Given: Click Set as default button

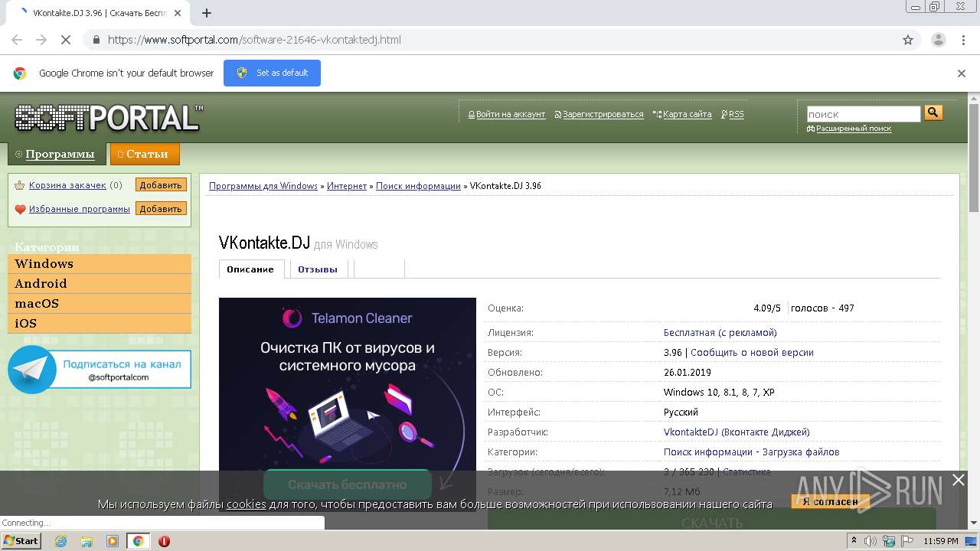Looking at the screenshot, I should point(272,73).
